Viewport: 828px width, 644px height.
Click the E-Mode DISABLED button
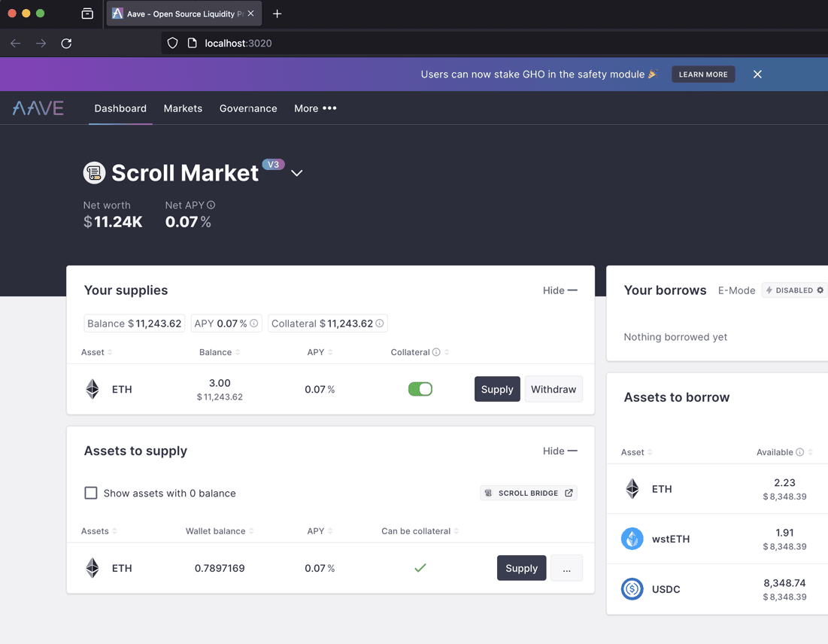coord(793,290)
